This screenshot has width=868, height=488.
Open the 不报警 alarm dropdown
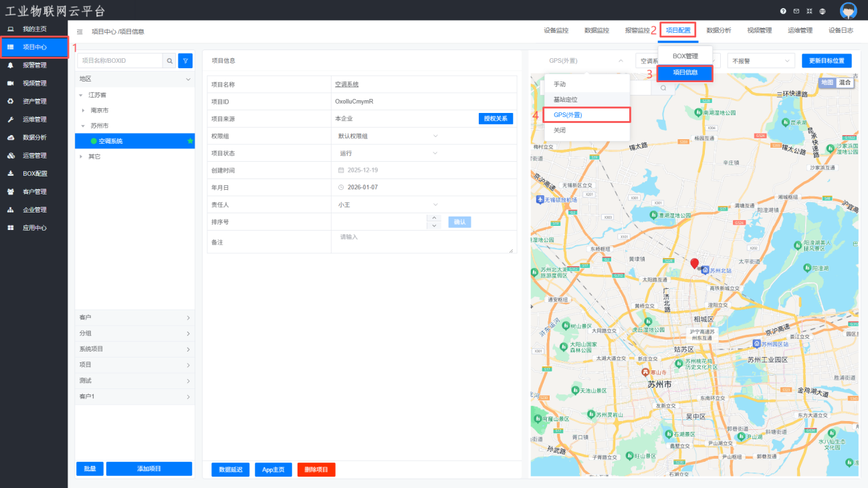coord(760,61)
